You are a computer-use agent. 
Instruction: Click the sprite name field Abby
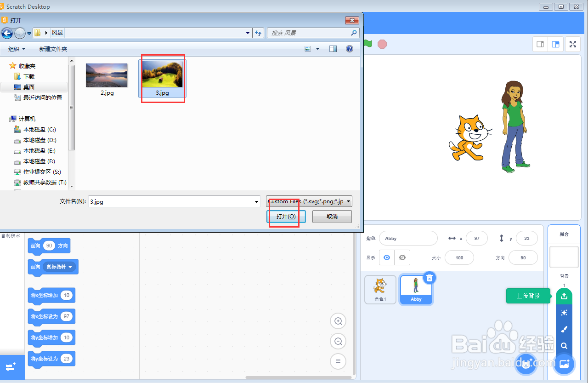pyautogui.click(x=408, y=238)
